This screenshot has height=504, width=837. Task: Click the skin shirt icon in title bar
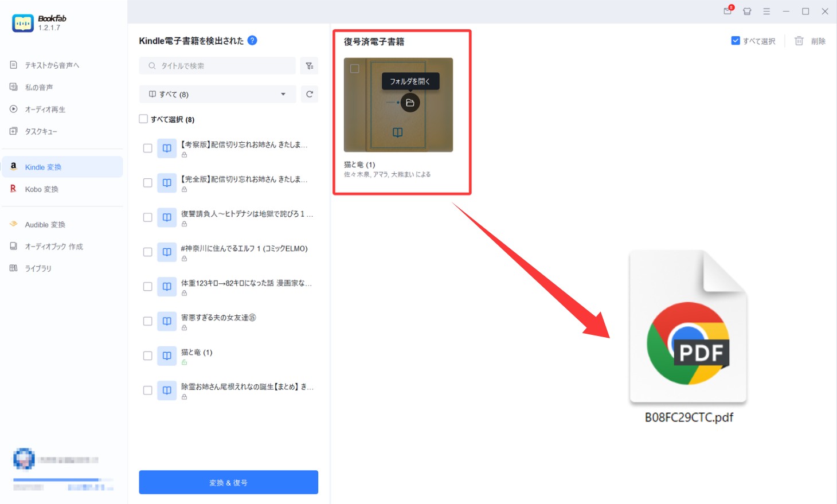747,11
